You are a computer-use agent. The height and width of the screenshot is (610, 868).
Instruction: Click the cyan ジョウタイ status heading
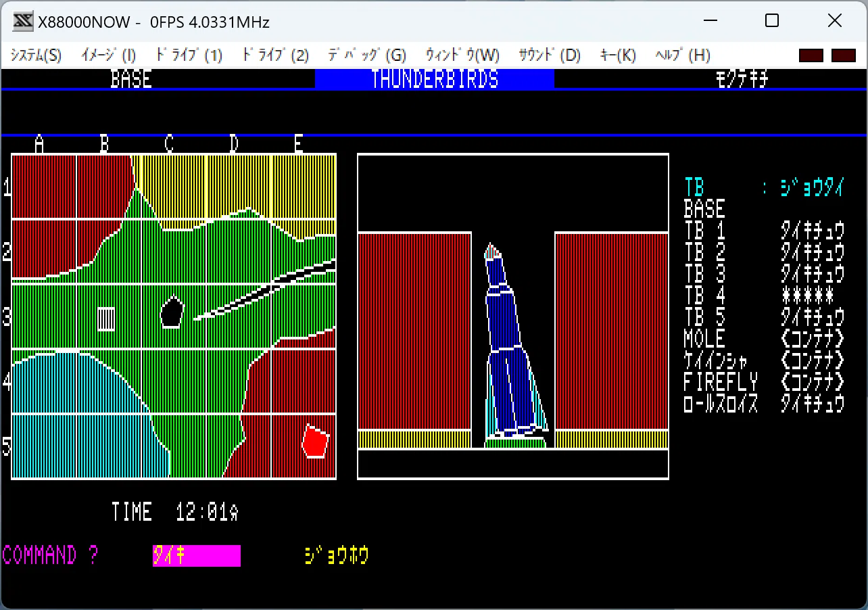tap(812, 187)
